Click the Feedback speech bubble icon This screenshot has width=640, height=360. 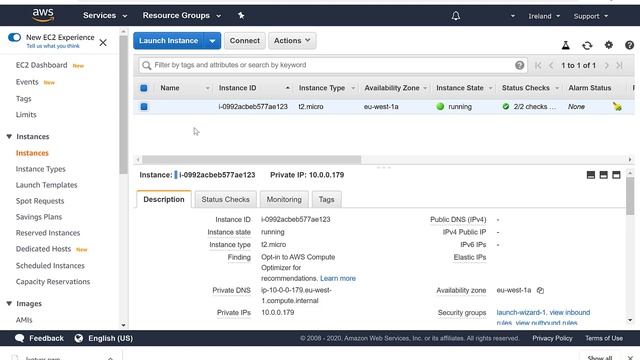click(x=19, y=338)
